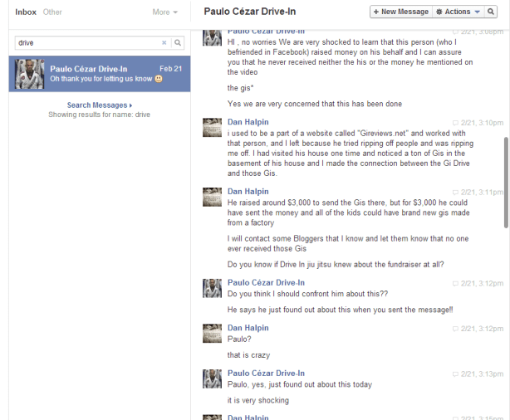Open the Actions gear dropdown

[458, 12]
